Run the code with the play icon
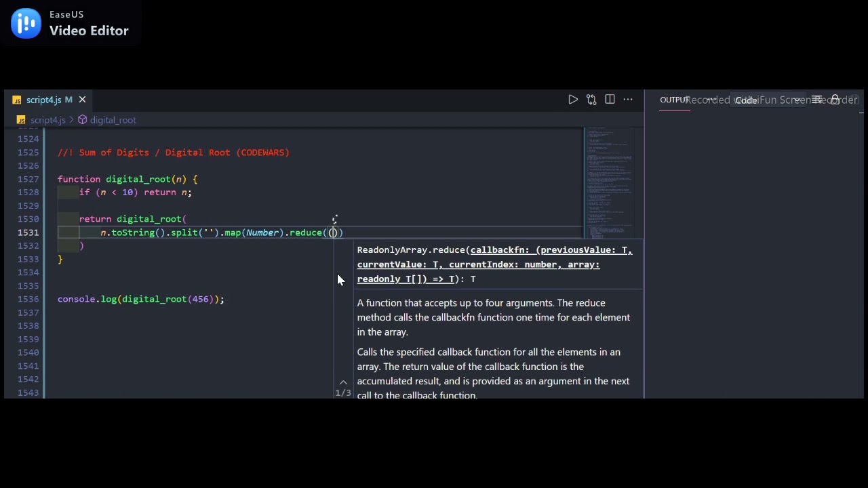 click(573, 100)
